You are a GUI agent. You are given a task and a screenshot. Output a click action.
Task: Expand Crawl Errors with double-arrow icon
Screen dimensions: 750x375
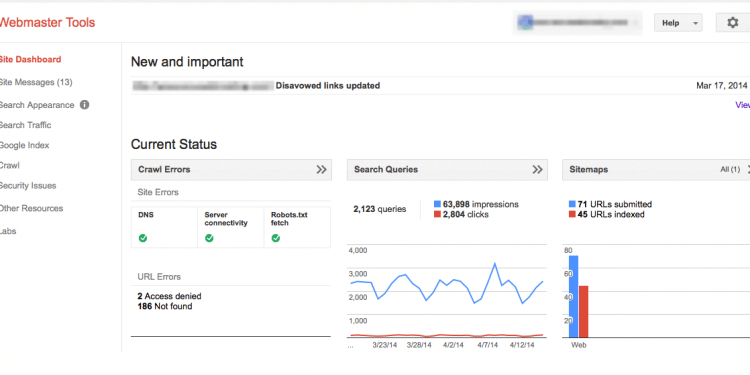(x=321, y=169)
